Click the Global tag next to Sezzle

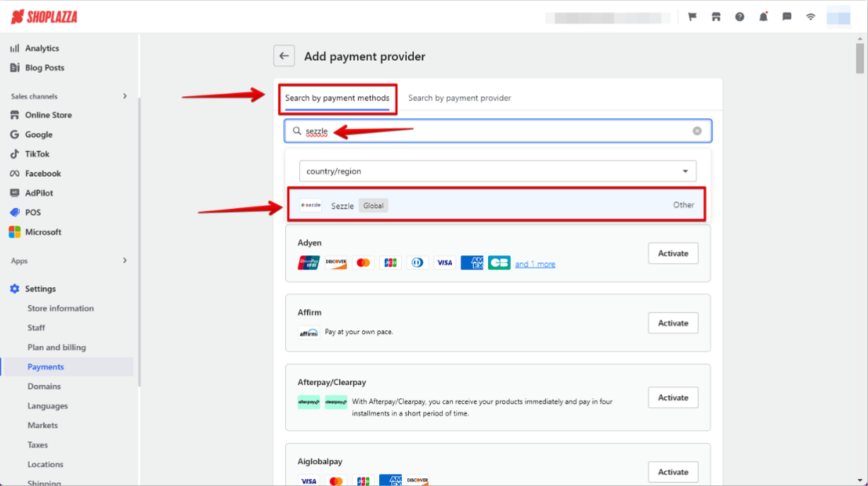point(374,206)
